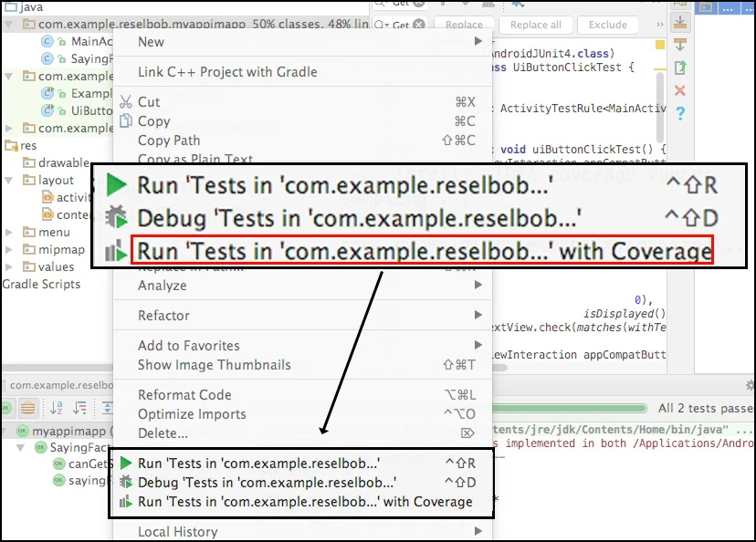
Task: Expand the third com.example package node
Action: pos(9,128)
